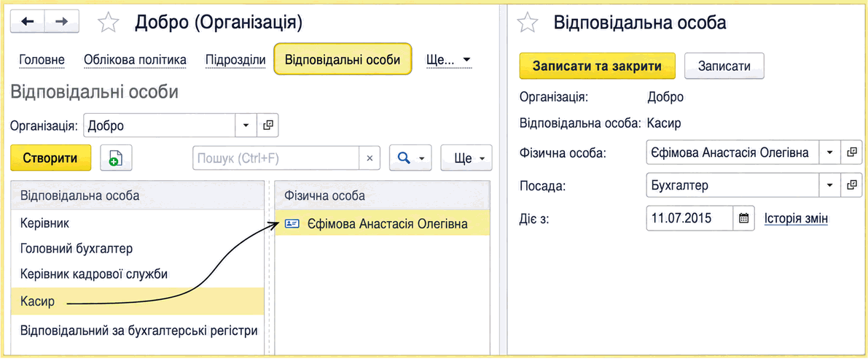This screenshot has height=359, width=868.
Task: Click Фізична особа field Єфімова Анастасія Олегівна
Action: tap(732, 152)
